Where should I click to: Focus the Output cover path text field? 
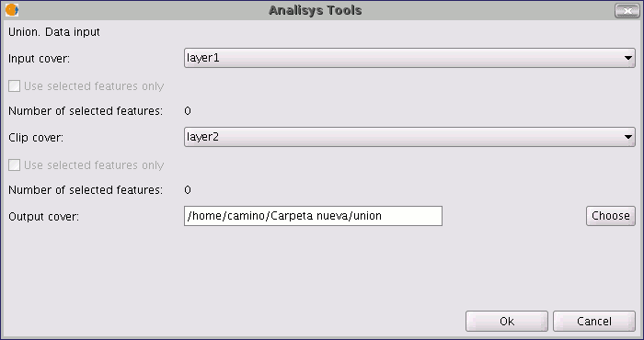tap(313, 216)
